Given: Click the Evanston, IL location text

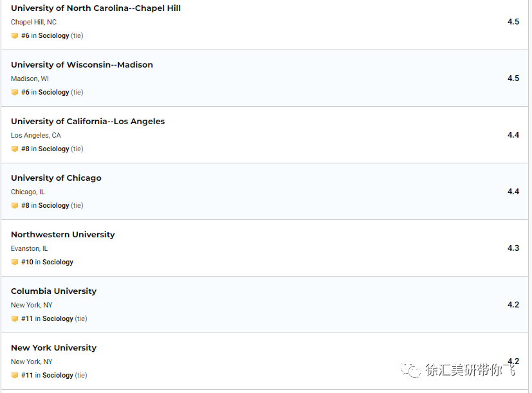Looking at the screenshot, I should click(x=29, y=248).
